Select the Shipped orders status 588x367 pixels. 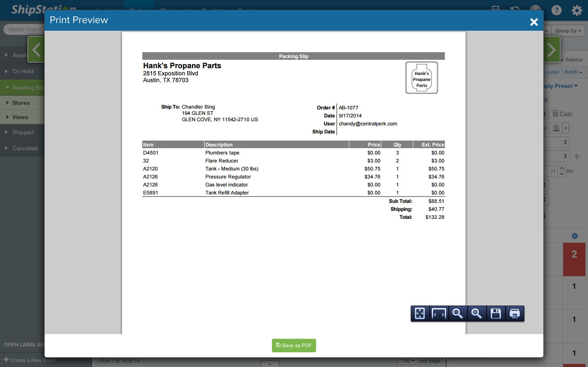(x=23, y=132)
